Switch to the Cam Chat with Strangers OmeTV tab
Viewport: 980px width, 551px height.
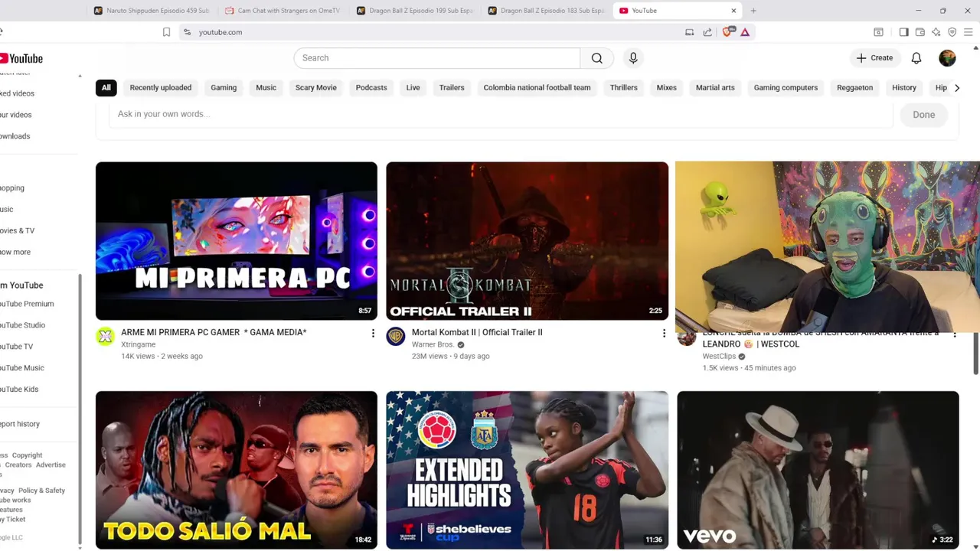pyautogui.click(x=283, y=11)
